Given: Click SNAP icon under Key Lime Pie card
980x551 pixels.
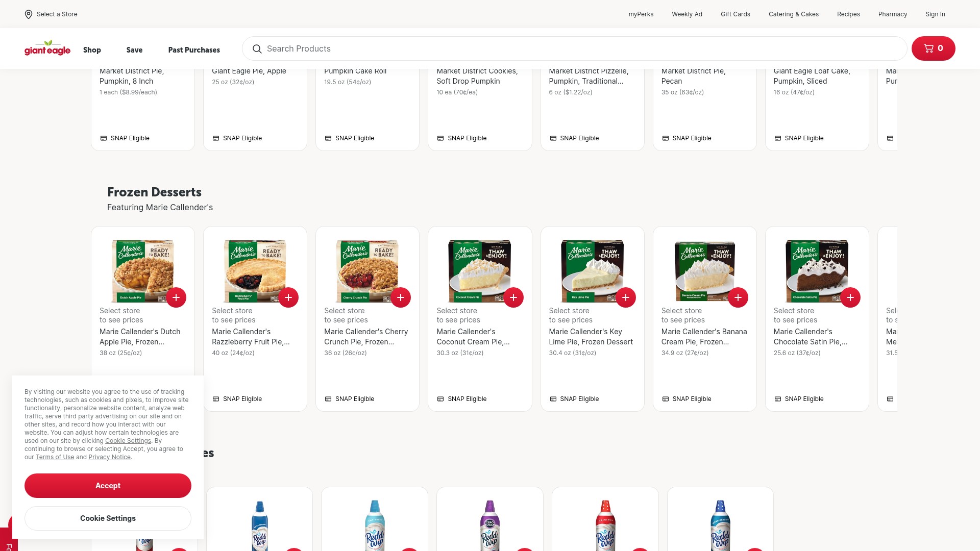Looking at the screenshot, I should coord(553,399).
